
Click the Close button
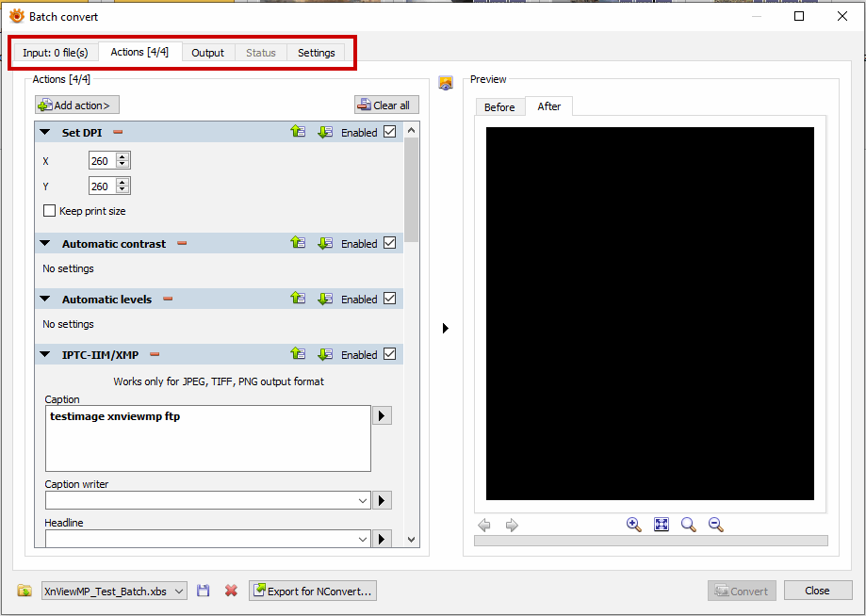tap(817, 591)
